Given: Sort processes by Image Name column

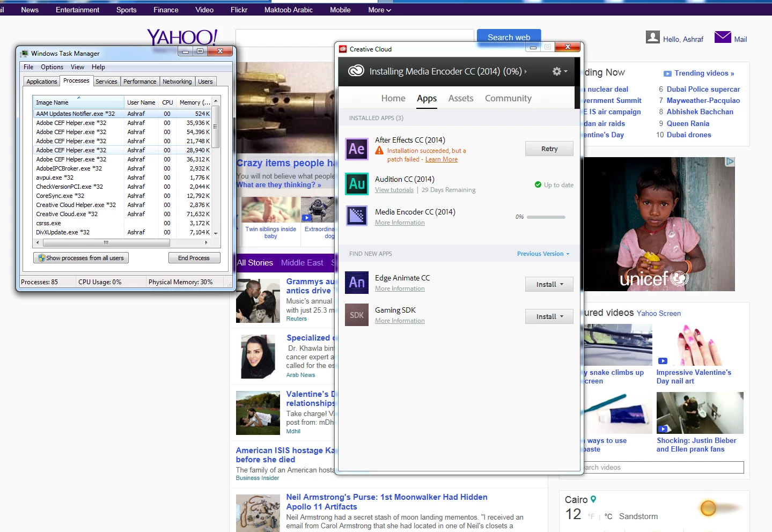Looking at the screenshot, I should (78, 102).
